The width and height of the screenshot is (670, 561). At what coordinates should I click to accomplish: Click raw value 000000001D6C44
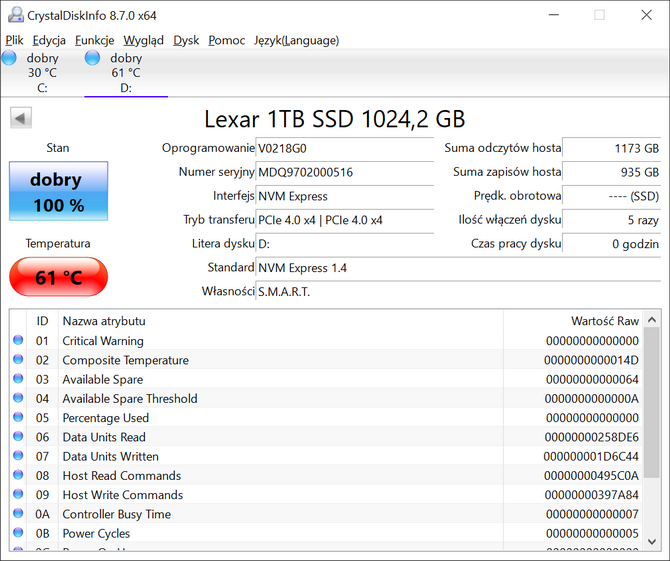coord(591,456)
